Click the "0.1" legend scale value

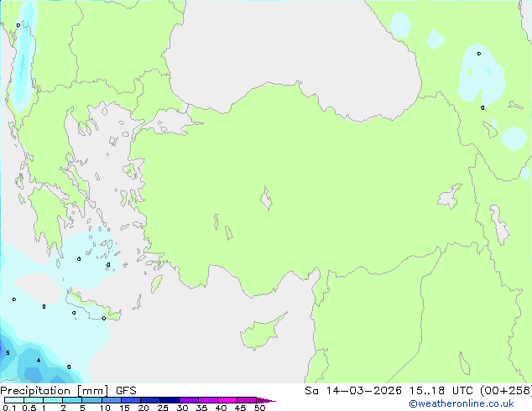(9, 408)
